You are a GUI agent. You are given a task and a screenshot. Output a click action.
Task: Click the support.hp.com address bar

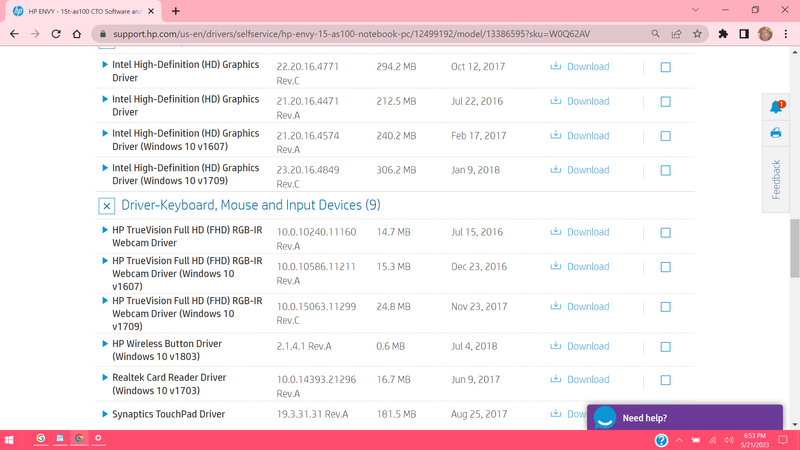[351, 34]
